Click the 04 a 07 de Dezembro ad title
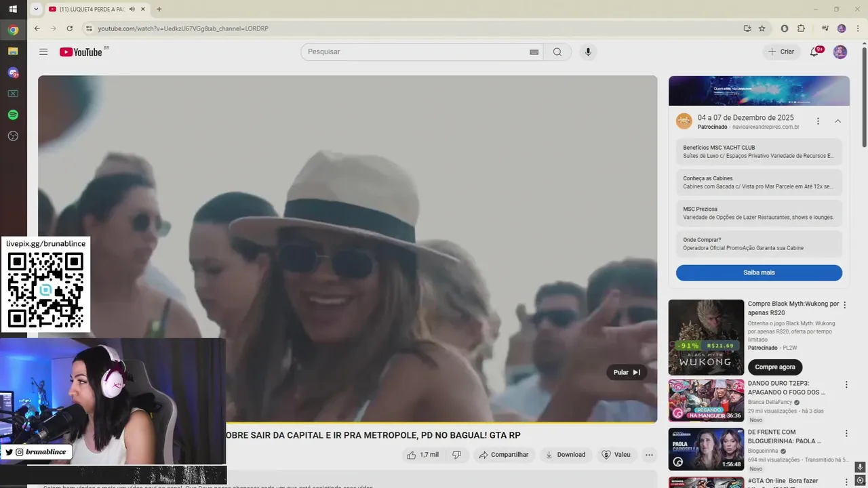 [x=745, y=118]
